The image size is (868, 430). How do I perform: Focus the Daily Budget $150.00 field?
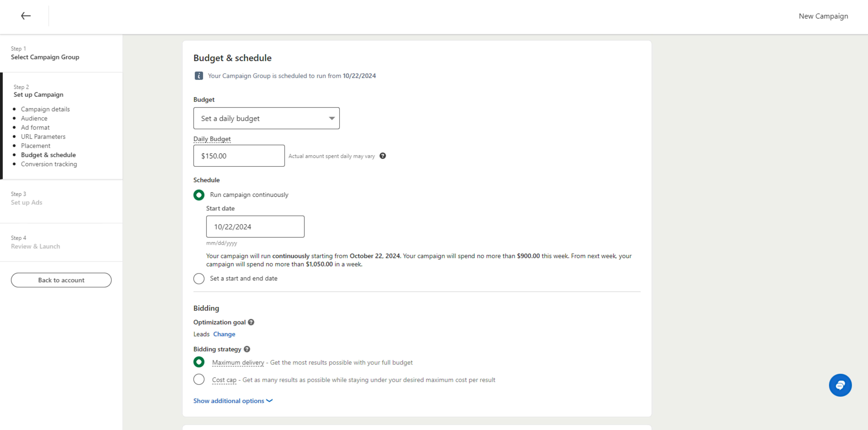[239, 156]
